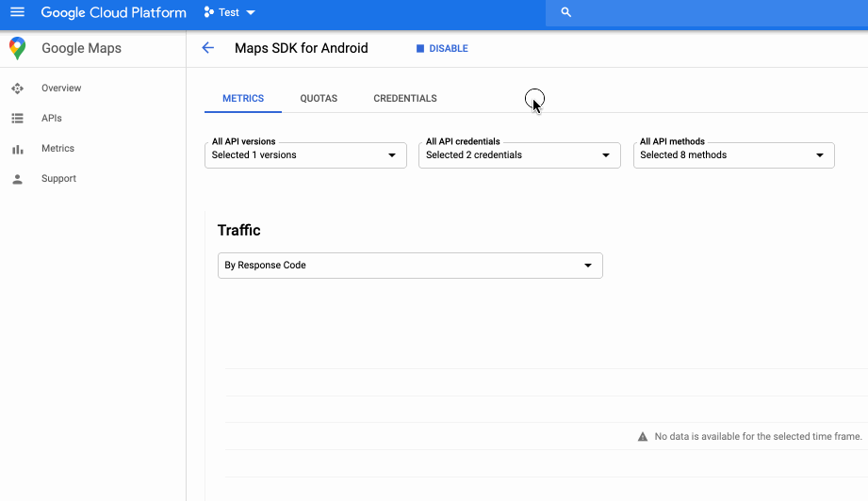The height and width of the screenshot is (501, 868).
Task: Expand the All API credentials dropdown
Action: point(519,155)
